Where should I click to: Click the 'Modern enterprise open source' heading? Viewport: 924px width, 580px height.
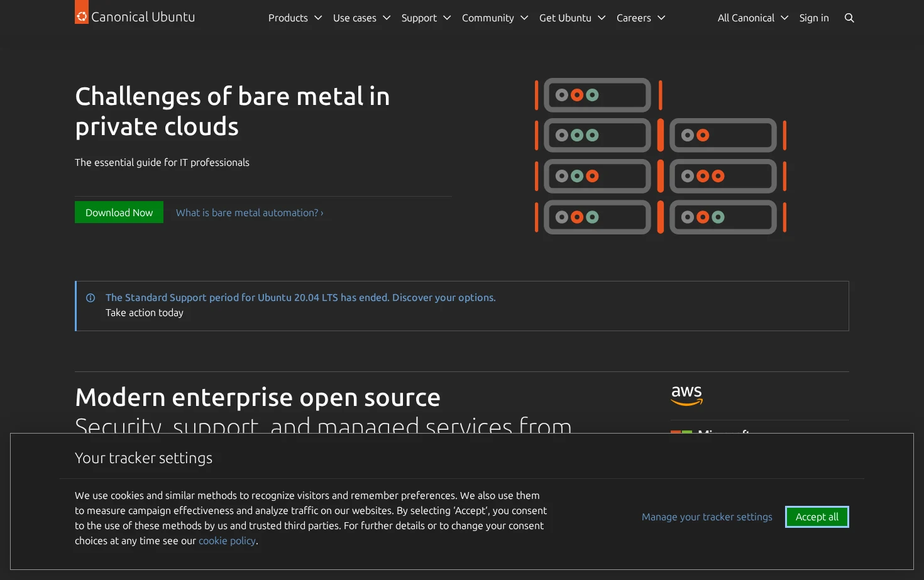click(x=258, y=398)
